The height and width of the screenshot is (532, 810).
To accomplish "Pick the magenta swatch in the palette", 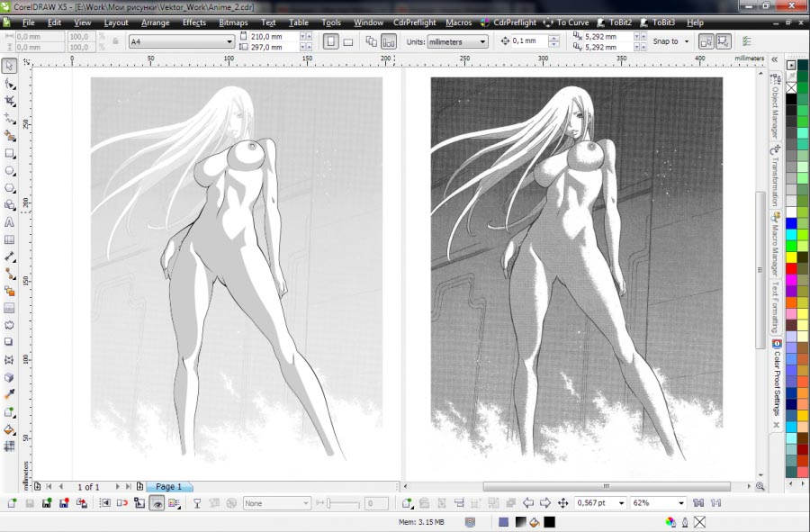I will tap(791, 280).
